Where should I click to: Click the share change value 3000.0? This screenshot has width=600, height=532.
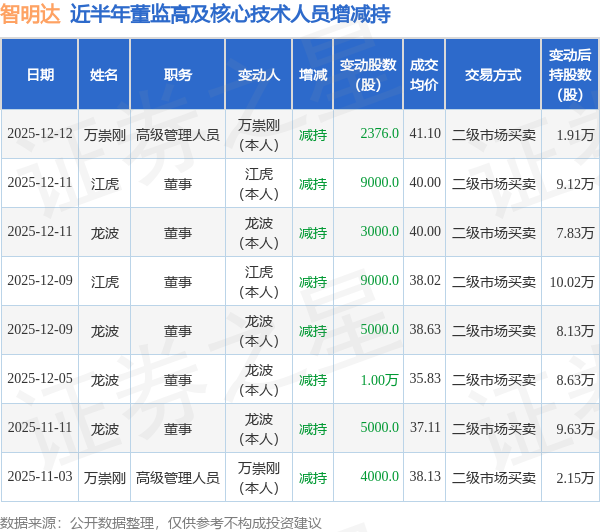coord(380,232)
